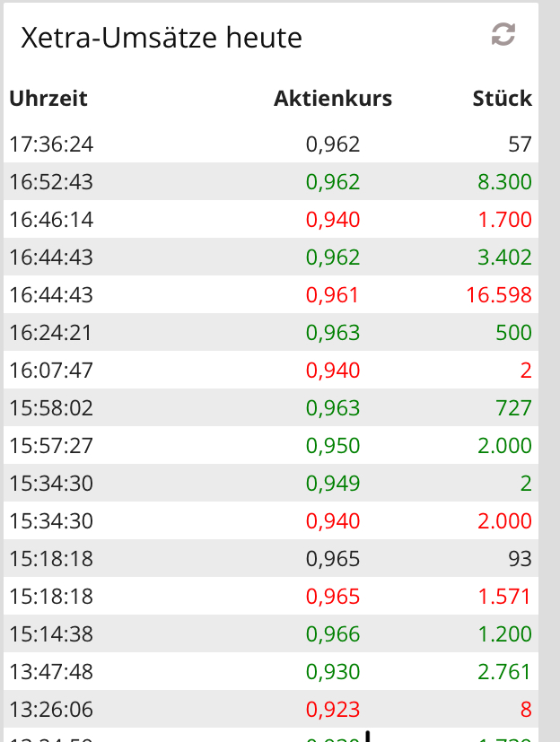Click the 16:46:14 trade time
Screen dimensions: 560x742
coord(51,220)
